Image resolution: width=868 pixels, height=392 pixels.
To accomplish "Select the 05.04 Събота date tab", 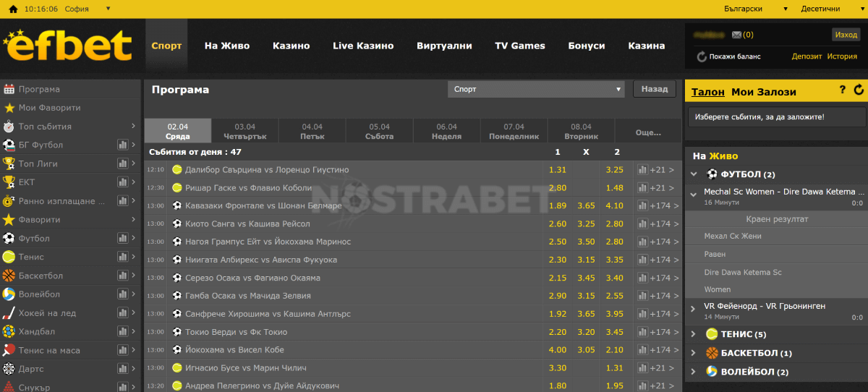I will point(380,131).
